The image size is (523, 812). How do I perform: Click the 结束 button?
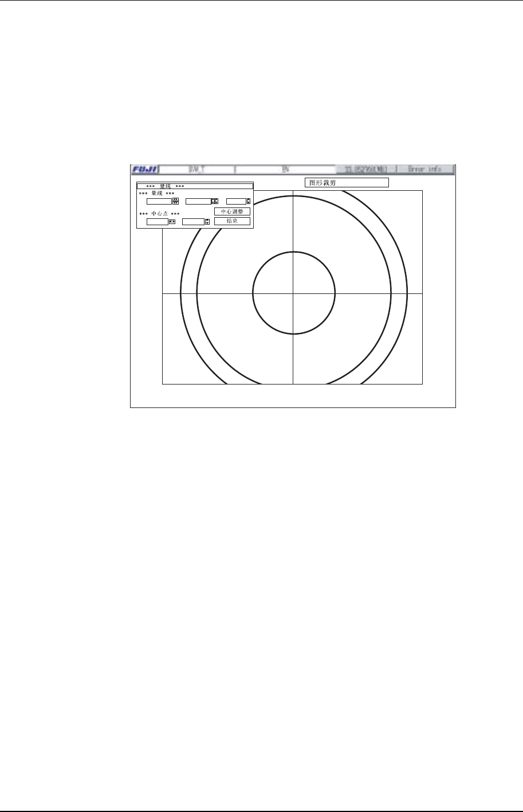coord(232,221)
